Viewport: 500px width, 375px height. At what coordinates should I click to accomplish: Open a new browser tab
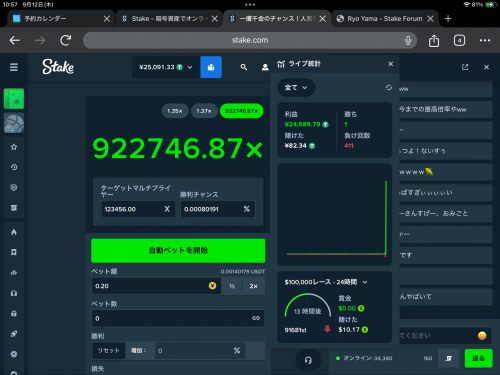pos(448,19)
